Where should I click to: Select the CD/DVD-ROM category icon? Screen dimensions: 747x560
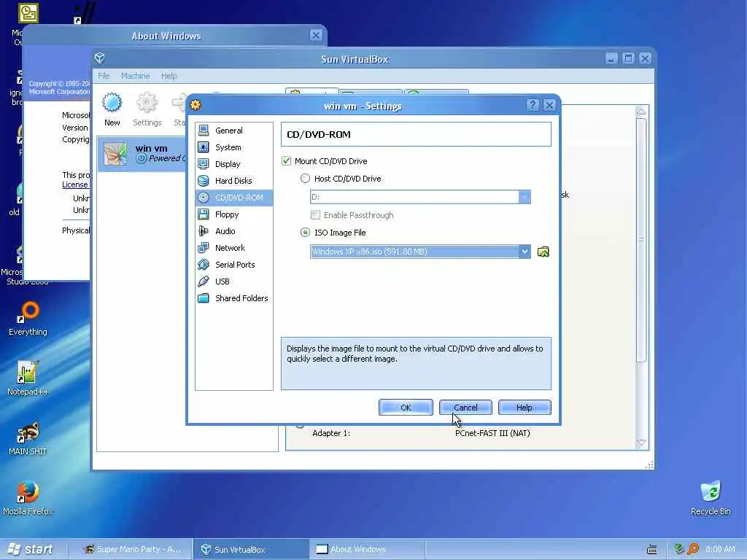(204, 197)
